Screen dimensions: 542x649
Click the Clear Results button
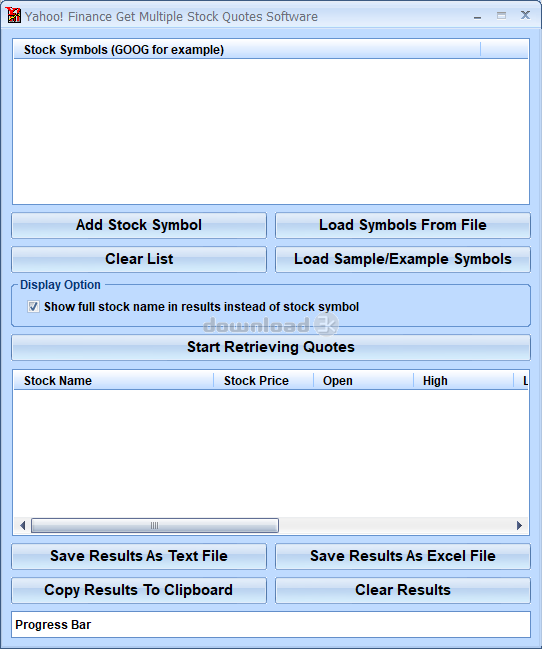402,590
